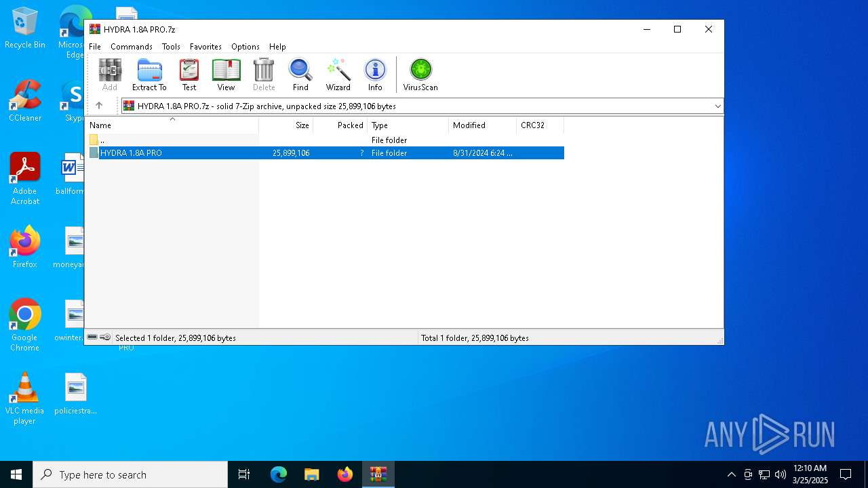
Task: Open the network icon in the tray
Action: tap(764, 474)
